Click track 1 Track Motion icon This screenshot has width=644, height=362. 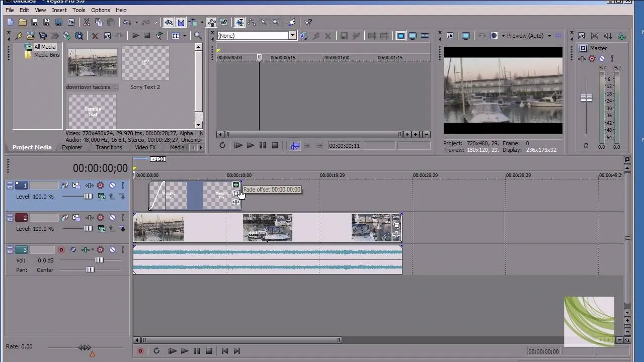76,186
